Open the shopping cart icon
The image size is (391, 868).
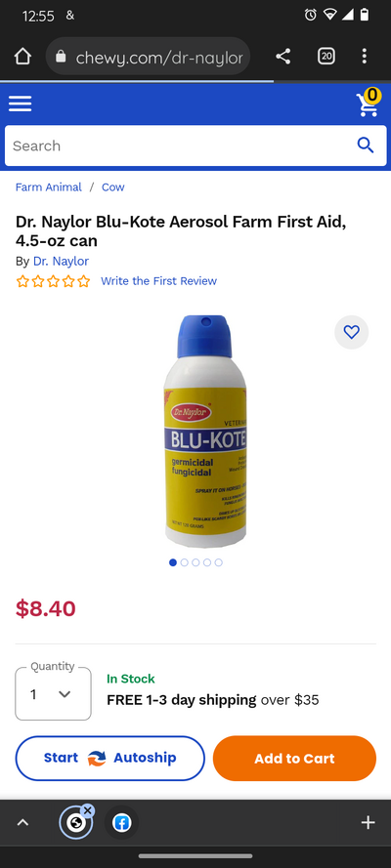pyautogui.click(x=369, y=103)
